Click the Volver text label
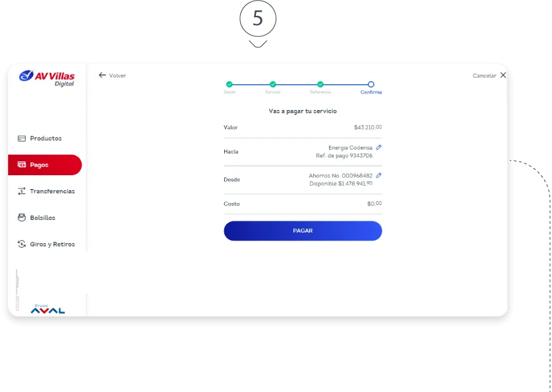Image resolution: width=552 pixels, height=392 pixels. 117,76
